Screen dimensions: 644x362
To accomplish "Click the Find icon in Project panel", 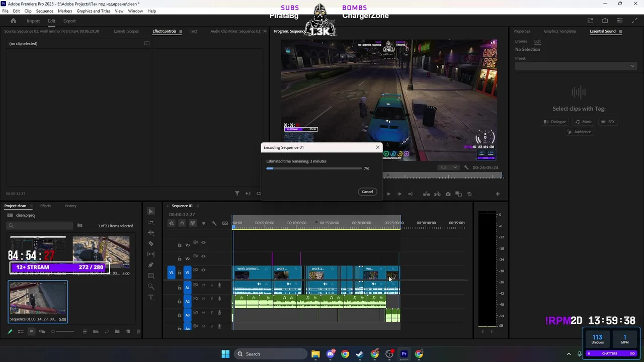I will (106, 331).
